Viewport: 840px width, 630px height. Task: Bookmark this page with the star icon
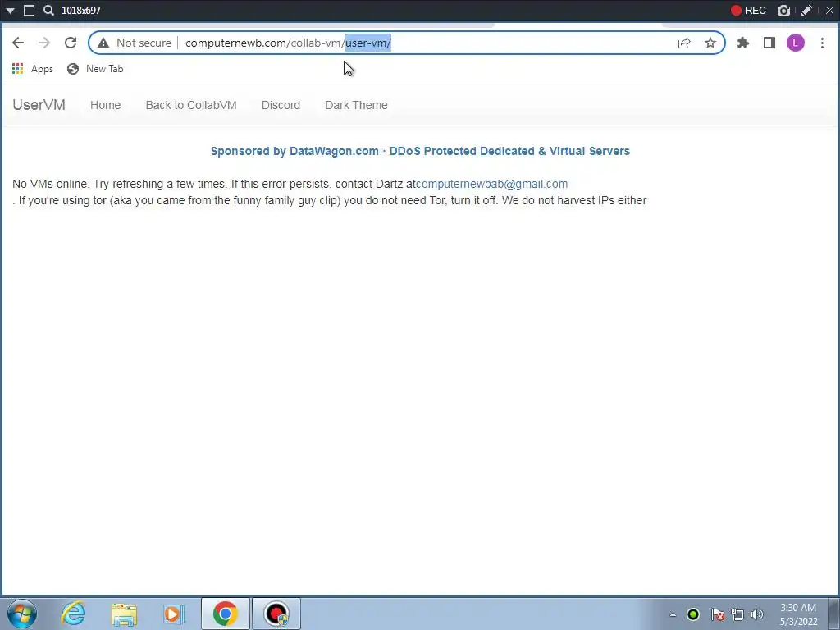tap(710, 43)
